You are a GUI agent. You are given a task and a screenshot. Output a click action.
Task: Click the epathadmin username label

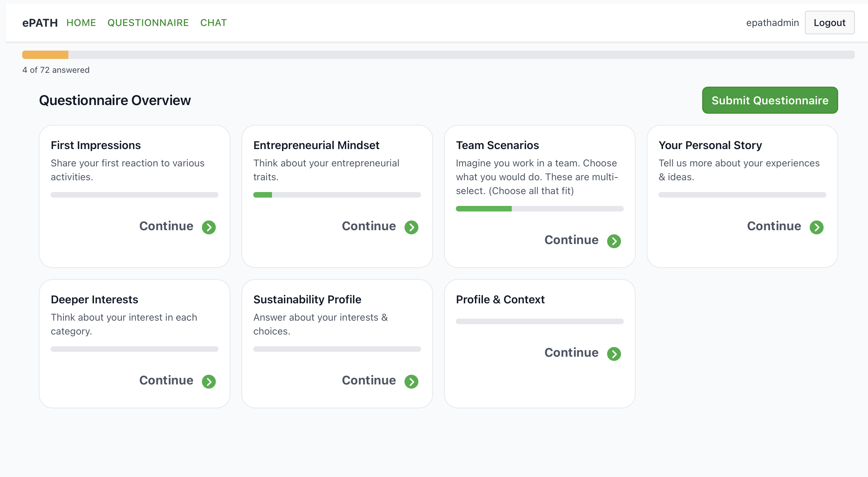pos(772,23)
